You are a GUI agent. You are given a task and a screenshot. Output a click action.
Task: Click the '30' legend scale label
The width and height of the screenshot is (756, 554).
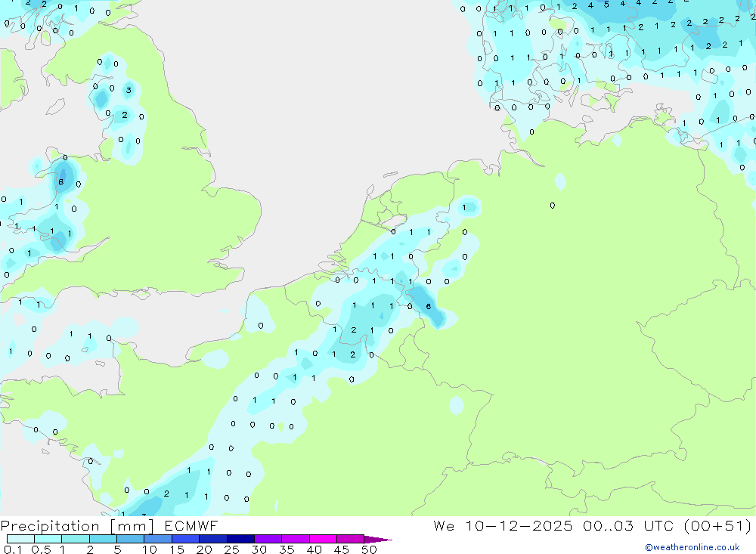(259, 549)
